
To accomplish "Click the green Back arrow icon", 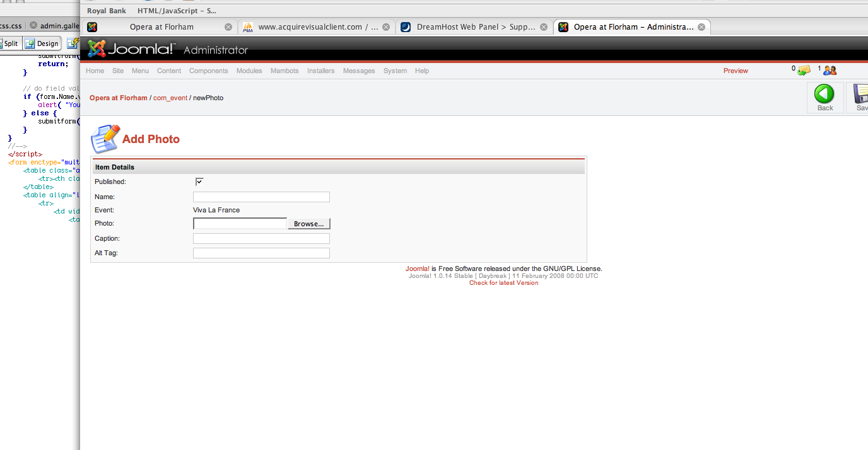I will (x=824, y=94).
